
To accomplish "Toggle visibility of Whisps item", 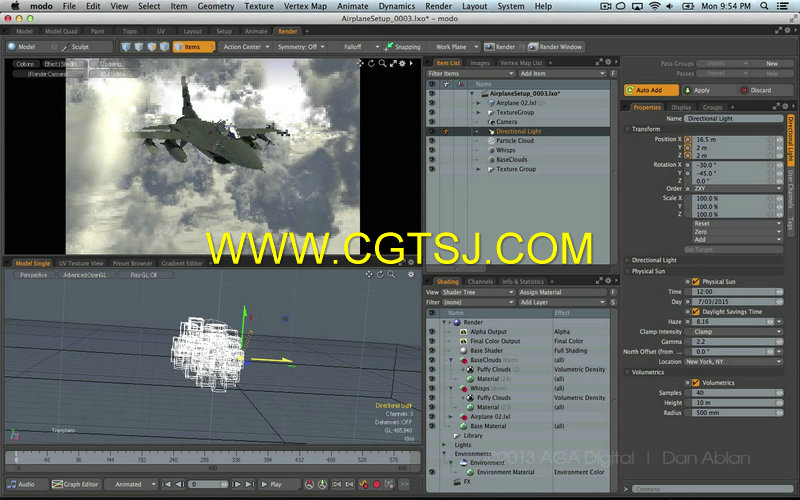I will (x=432, y=150).
